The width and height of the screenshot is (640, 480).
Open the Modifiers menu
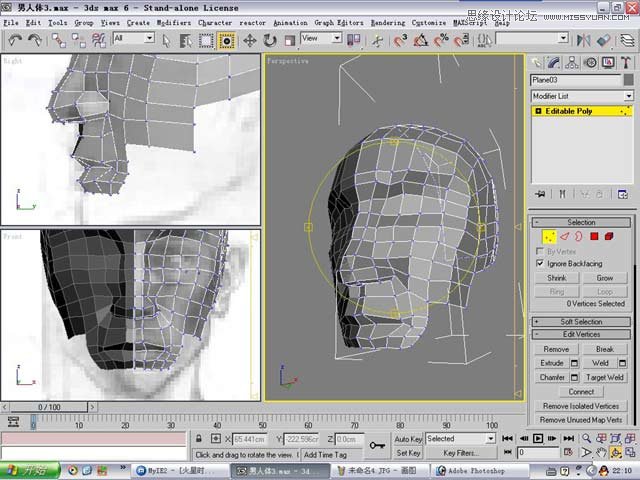[174, 23]
